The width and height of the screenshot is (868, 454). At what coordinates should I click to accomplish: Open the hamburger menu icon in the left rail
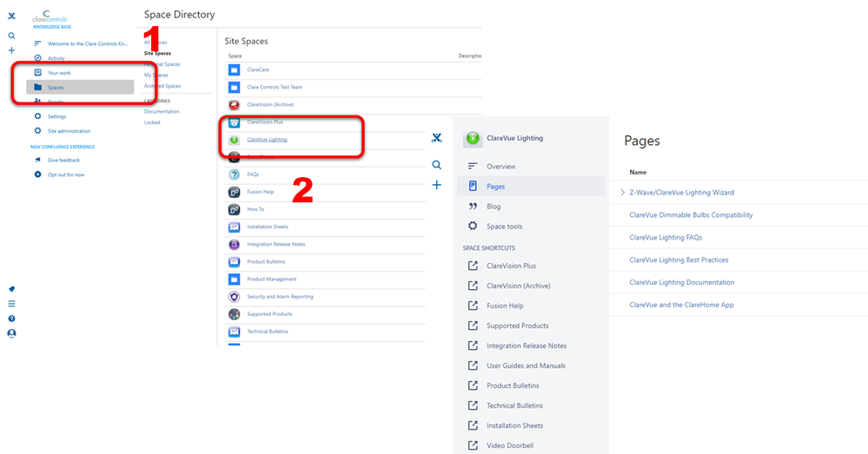click(x=11, y=304)
